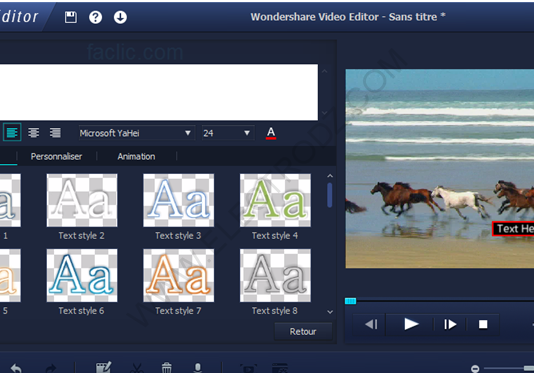Stop the video playback

483,324
